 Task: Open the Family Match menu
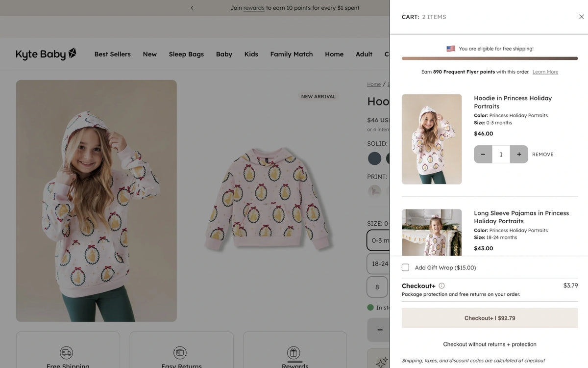point(292,54)
